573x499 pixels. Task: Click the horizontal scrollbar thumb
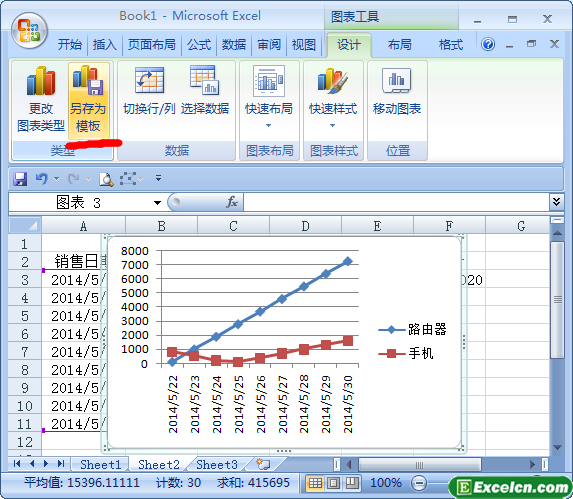click(419, 465)
